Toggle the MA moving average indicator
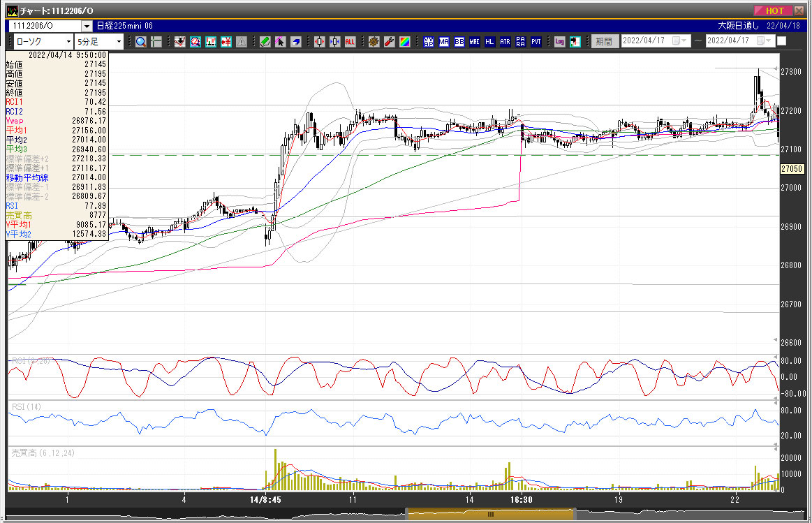This screenshot has width=812, height=523. coord(444,42)
